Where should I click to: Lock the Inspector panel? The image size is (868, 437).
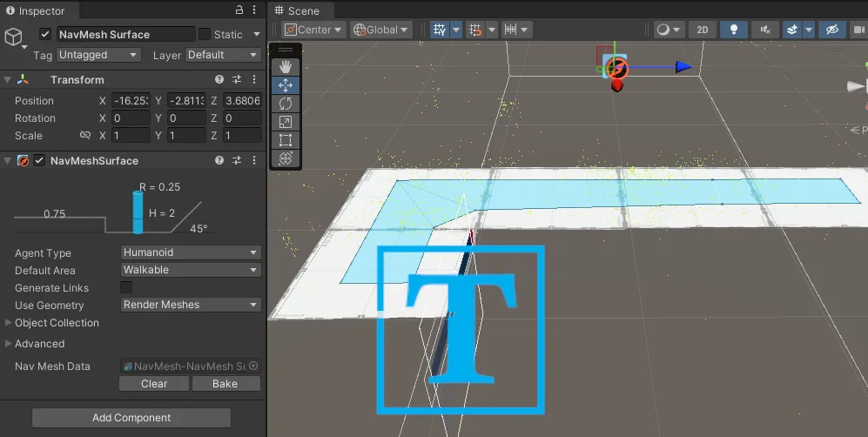pos(239,10)
